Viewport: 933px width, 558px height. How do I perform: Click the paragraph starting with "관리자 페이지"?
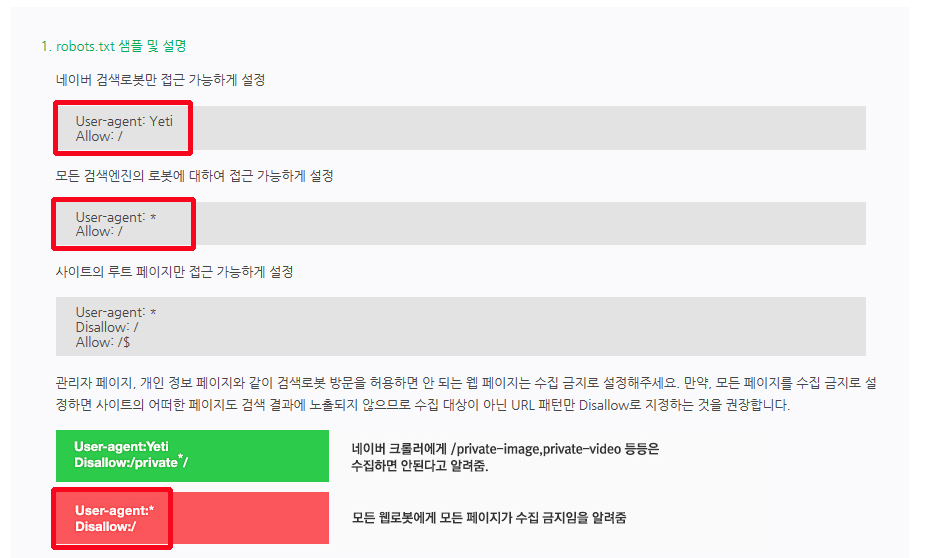click(x=466, y=394)
